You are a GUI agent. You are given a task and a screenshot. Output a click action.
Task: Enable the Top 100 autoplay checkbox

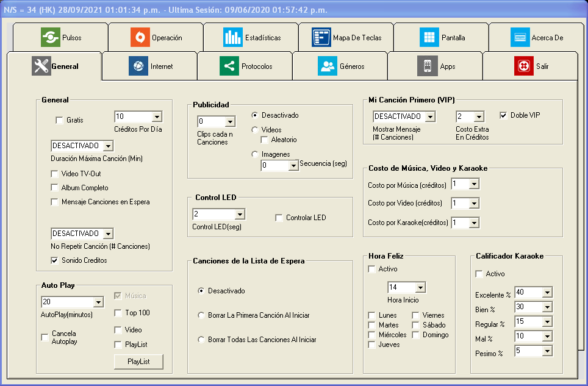tap(118, 313)
